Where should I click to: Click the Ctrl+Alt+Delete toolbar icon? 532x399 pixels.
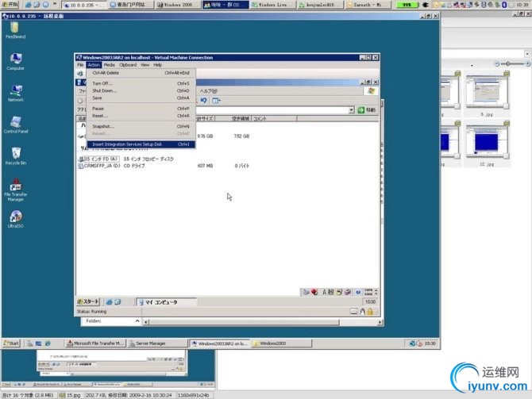(x=80, y=74)
